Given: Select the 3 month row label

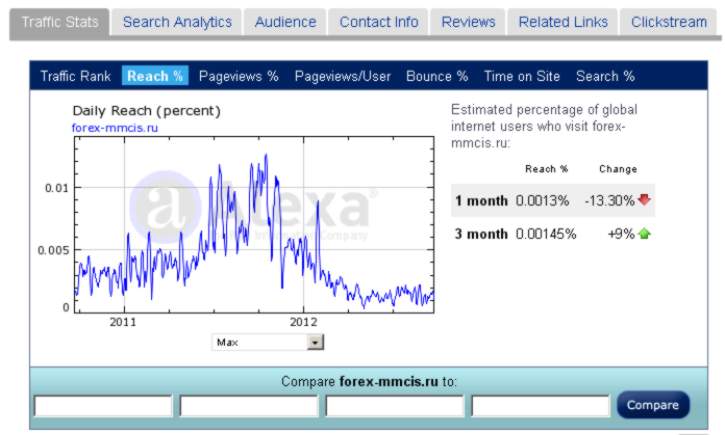Looking at the screenshot, I should (481, 234).
